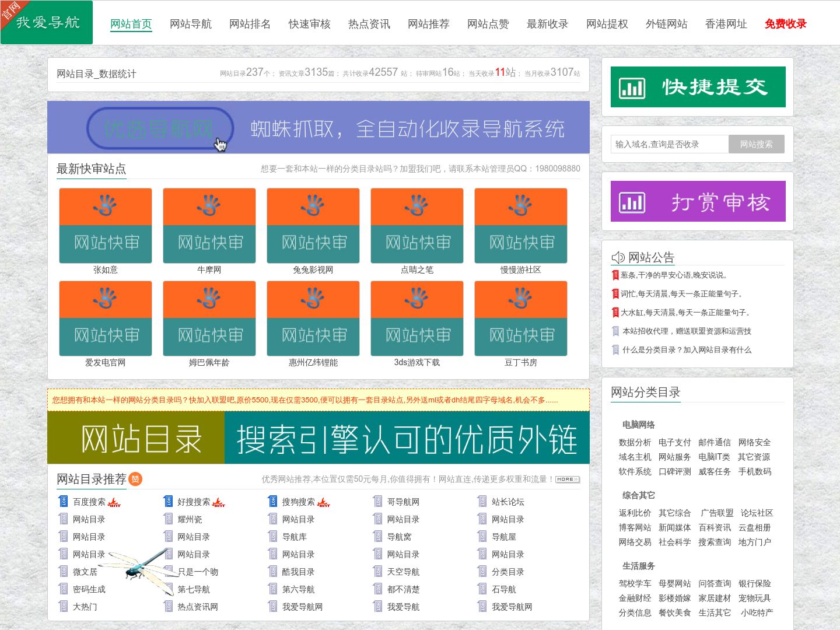Open the 都不清楚 directory link
840x630 pixels.
(404, 589)
